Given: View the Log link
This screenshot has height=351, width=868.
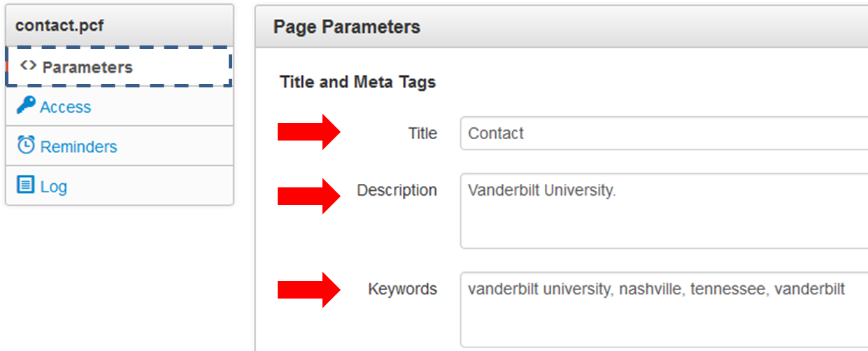Looking at the screenshot, I should (x=54, y=187).
